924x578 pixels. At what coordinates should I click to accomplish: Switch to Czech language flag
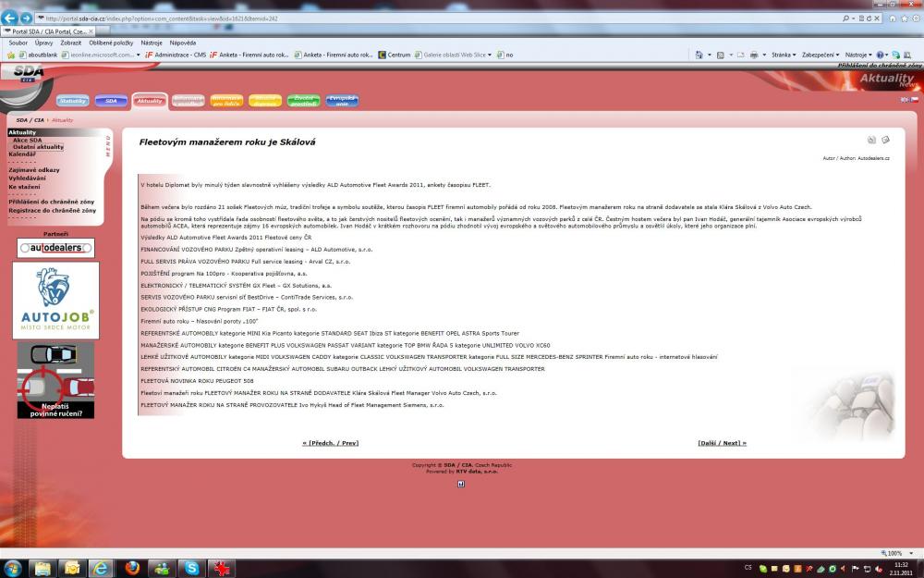click(915, 100)
